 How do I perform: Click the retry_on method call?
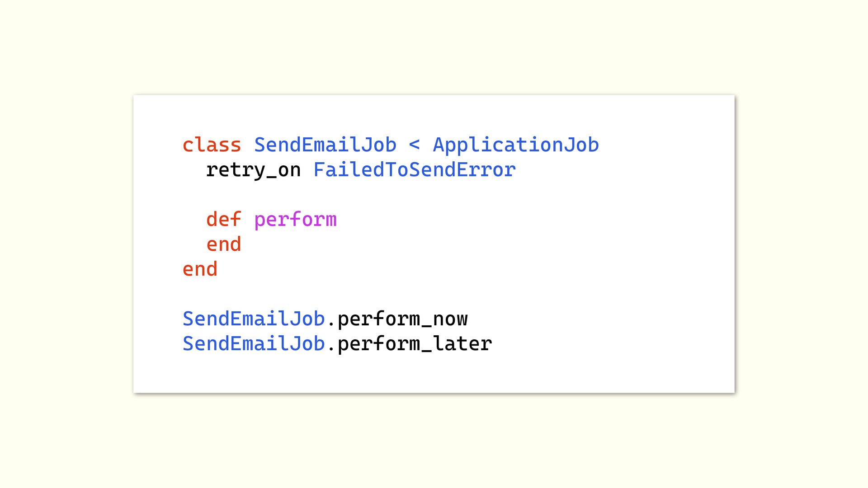click(253, 170)
